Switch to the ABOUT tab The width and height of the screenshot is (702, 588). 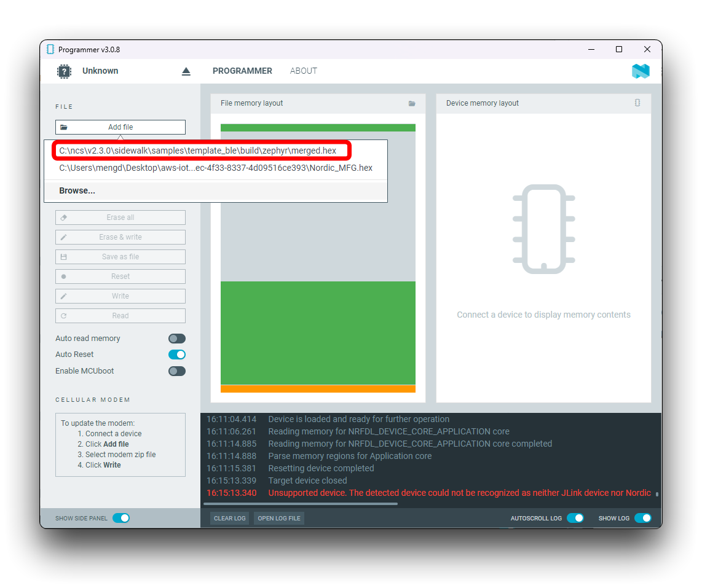point(304,71)
